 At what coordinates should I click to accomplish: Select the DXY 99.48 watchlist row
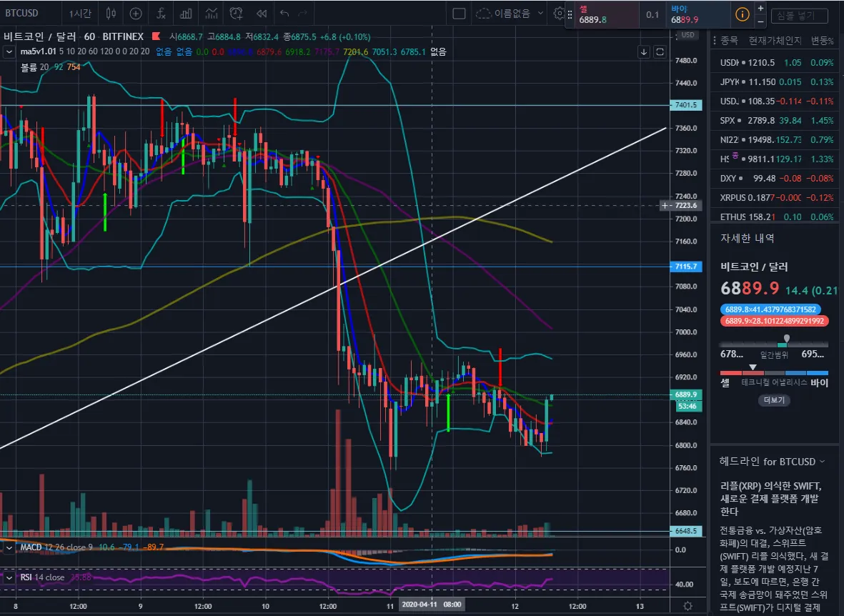[x=777, y=178]
